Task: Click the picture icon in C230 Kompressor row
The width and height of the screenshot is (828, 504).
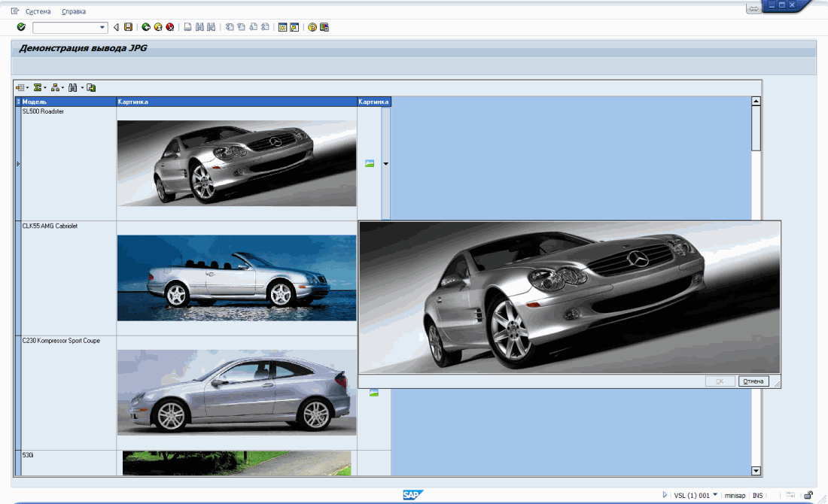Action: (374, 393)
